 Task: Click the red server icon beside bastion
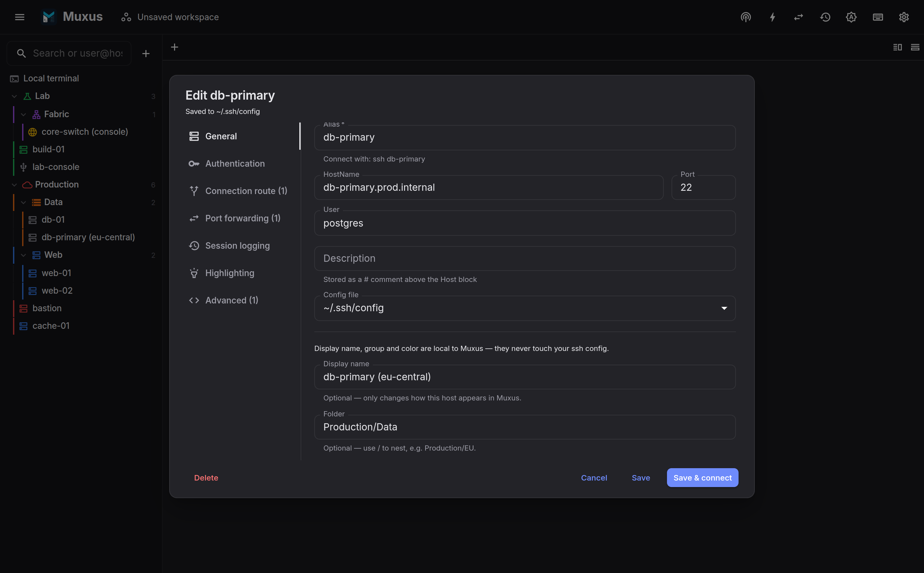pos(23,308)
